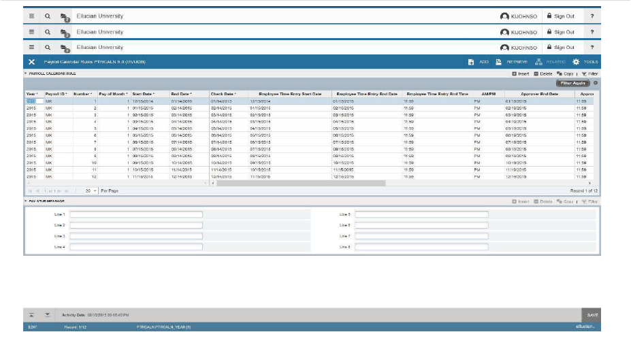The height and width of the screenshot is (364, 631).
Task: Click the SAVE button
Action: pos(592,315)
